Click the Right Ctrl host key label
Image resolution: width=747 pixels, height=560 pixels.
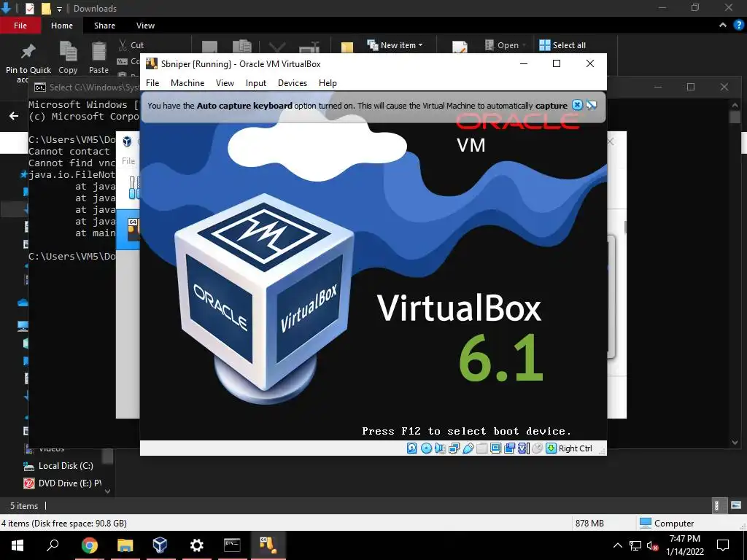click(x=575, y=448)
